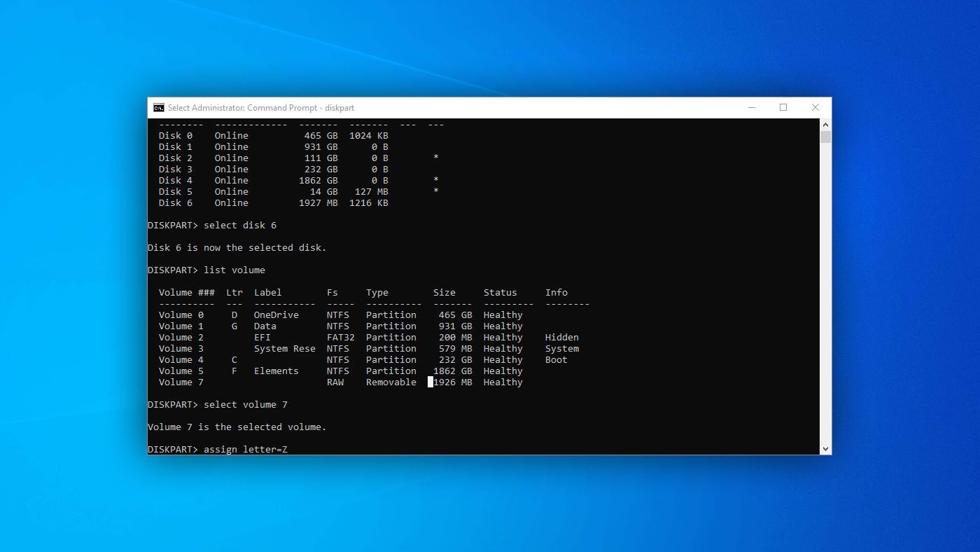Click the 'Label' column header
The height and width of the screenshot is (552, 980).
268,293
